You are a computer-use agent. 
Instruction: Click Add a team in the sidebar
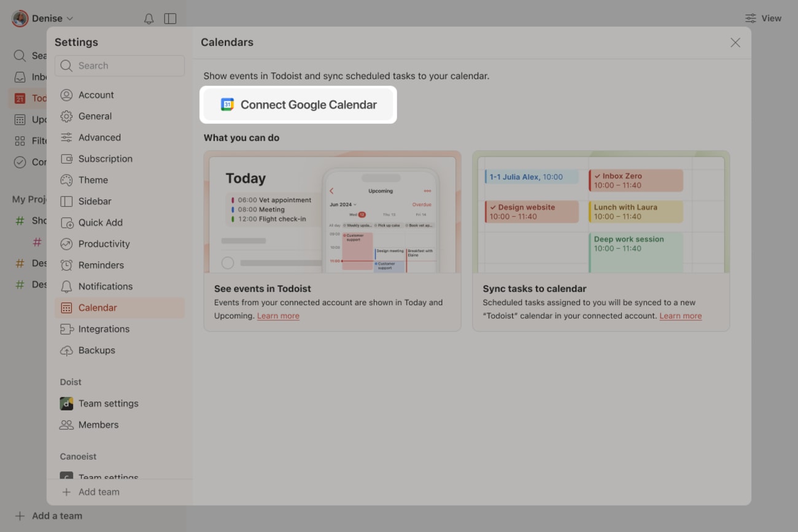coord(48,515)
